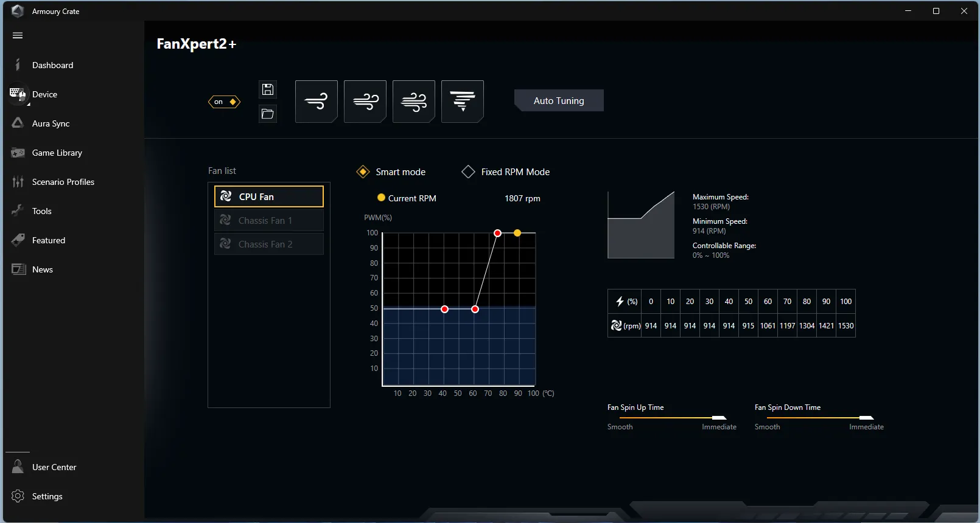Open the hamburger menu in sidebar
Image resolution: width=980 pixels, height=523 pixels.
pyautogui.click(x=18, y=35)
